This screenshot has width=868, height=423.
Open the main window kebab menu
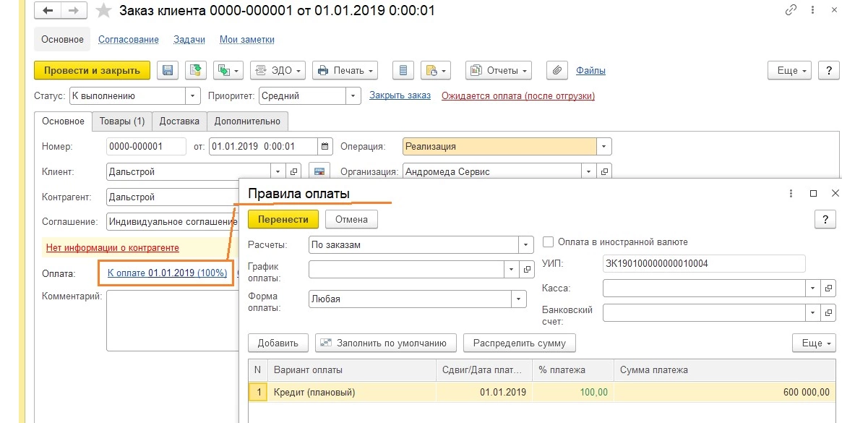click(814, 11)
